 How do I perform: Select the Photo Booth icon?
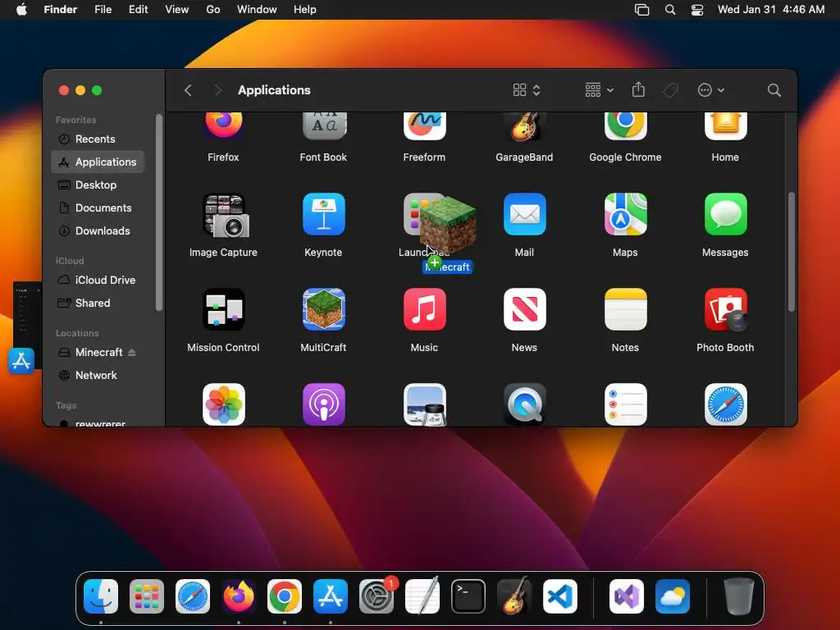pyautogui.click(x=725, y=309)
